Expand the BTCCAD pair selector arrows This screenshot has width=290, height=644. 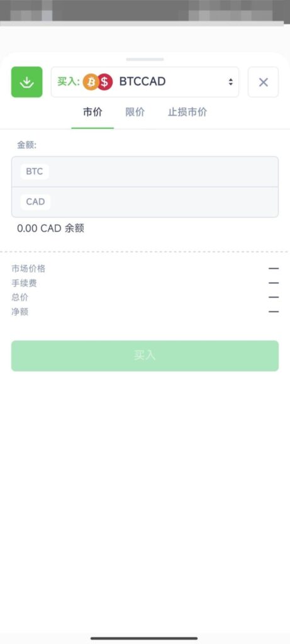231,82
